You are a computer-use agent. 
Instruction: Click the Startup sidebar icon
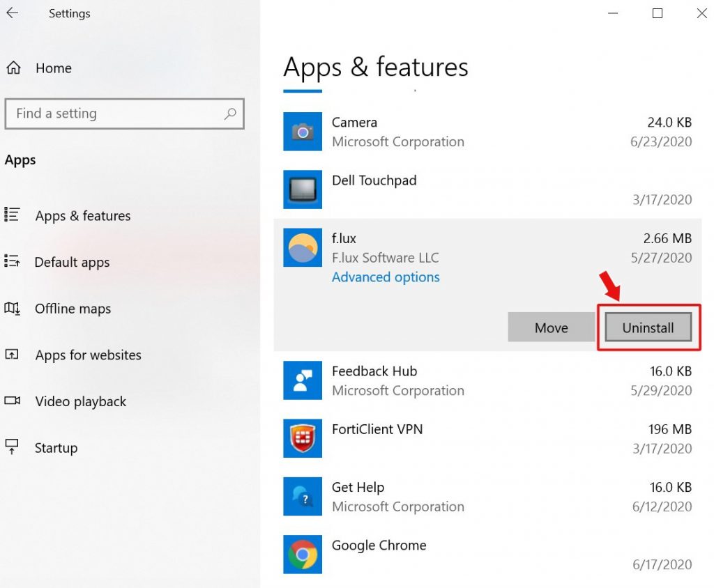tap(12, 447)
